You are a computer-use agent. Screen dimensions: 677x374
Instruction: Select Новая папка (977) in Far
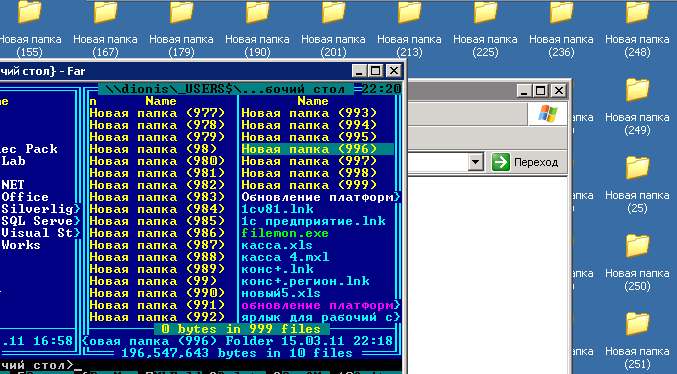coord(157,113)
